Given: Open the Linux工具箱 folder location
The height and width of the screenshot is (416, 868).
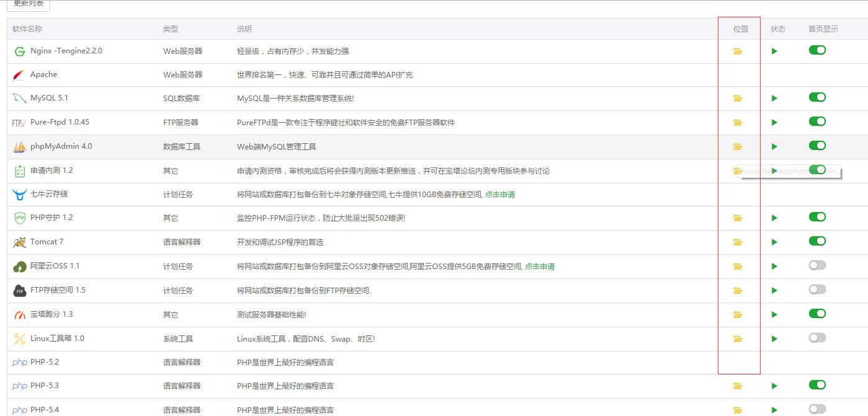Looking at the screenshot, I should point(738,339).
